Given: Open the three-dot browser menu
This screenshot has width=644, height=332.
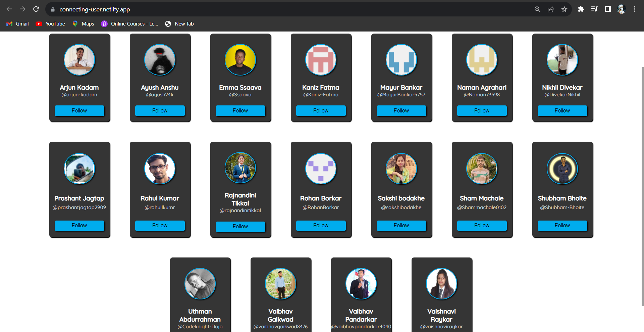Looking at the screenshot, I should (x=635, y=9).
